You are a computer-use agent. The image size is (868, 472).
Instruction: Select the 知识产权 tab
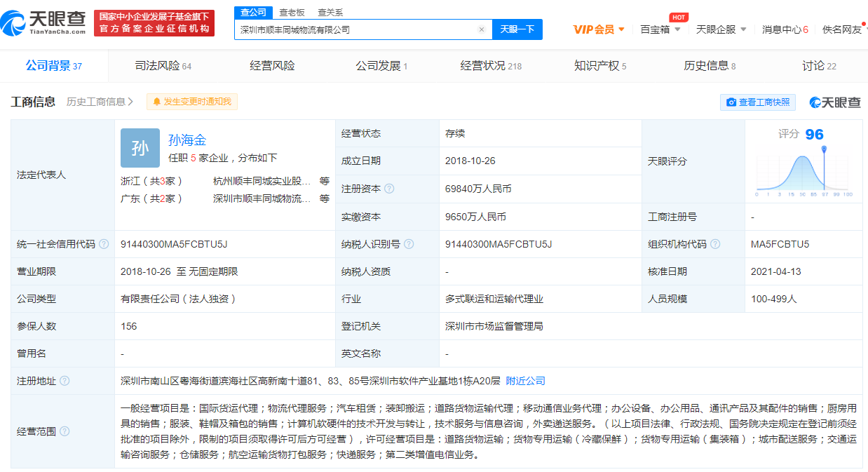600,66
